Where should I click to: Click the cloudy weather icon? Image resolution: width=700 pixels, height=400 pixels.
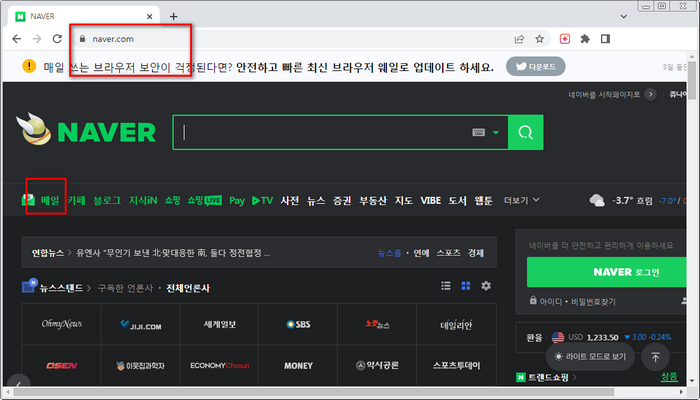tap(597, 200)
